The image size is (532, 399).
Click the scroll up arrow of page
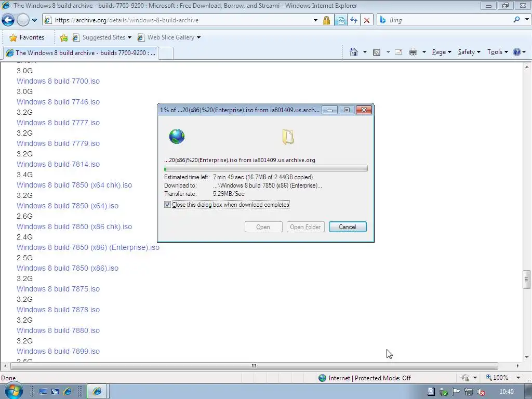(x=527, y=67)
